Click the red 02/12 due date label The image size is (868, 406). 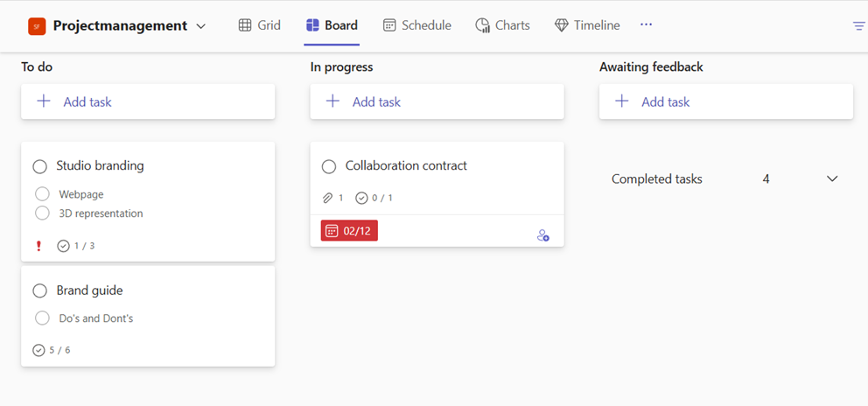click(349, 231)
